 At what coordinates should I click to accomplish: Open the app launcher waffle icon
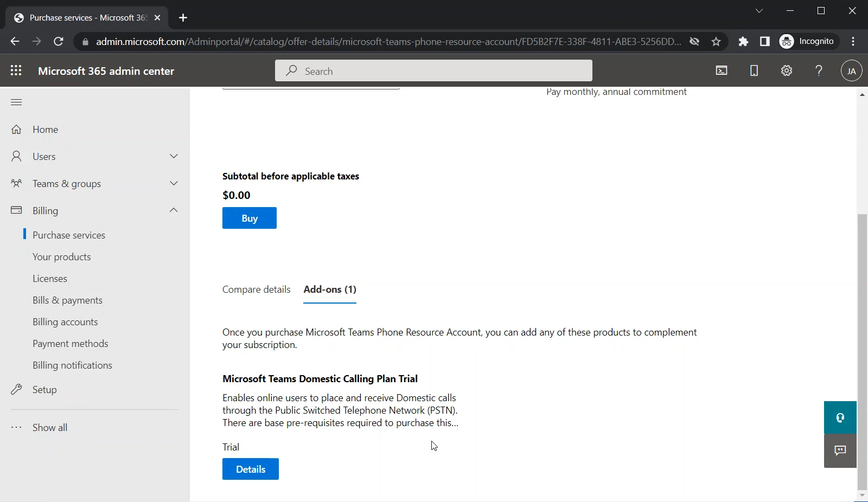coord(16,70)
